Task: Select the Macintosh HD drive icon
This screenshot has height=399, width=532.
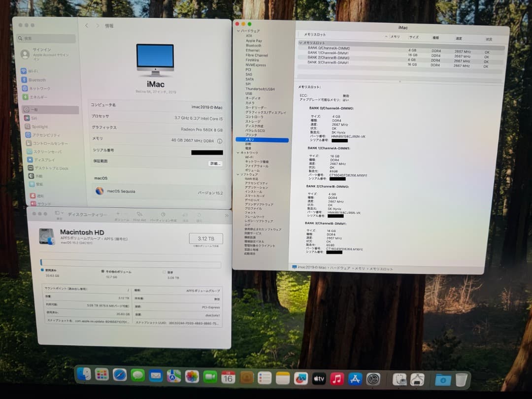Action: pos(48,237)
